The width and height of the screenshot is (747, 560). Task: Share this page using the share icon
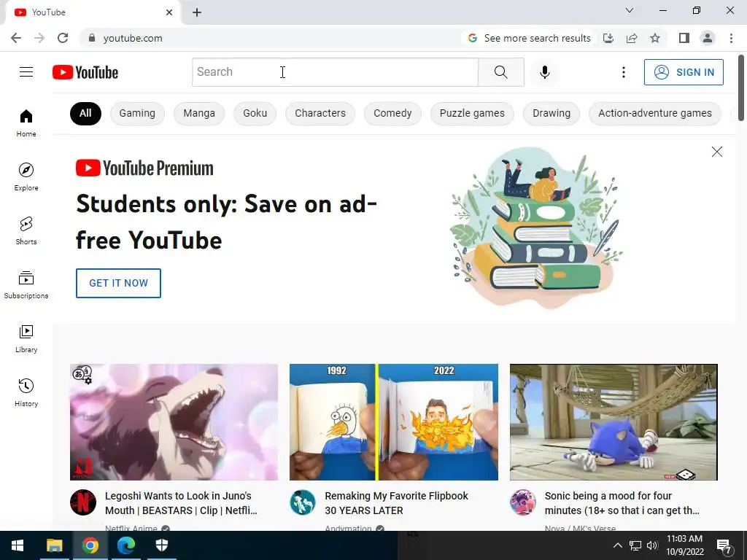pos(632,38)
